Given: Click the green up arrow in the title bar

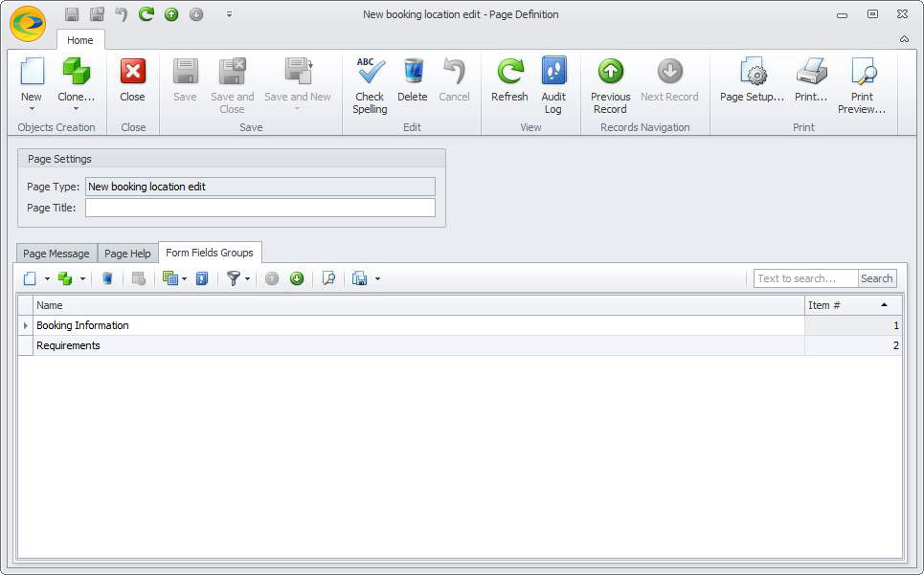Looking at the screenshot, I should [x=171, y=14].
